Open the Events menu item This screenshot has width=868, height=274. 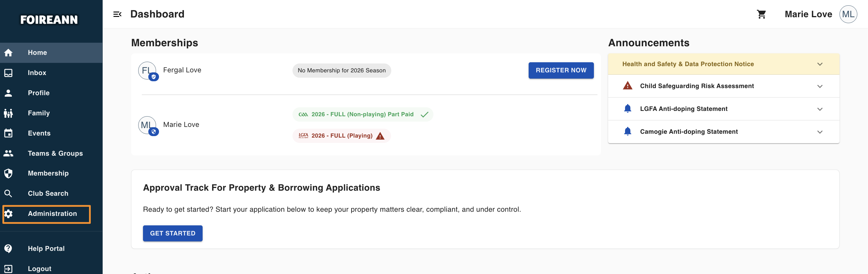[x=51, y=133]
